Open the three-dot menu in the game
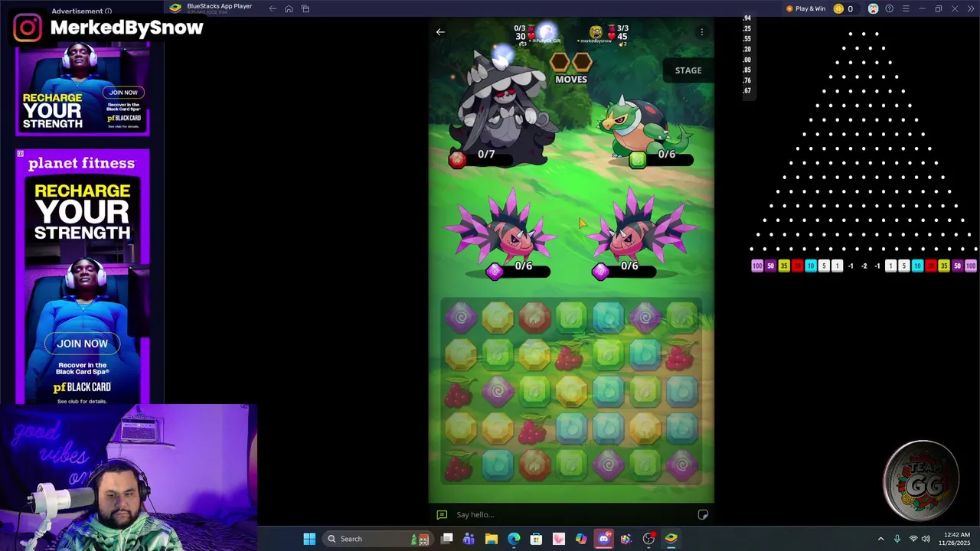This screenshot has height=551, width=980. (x=701, y=32)
